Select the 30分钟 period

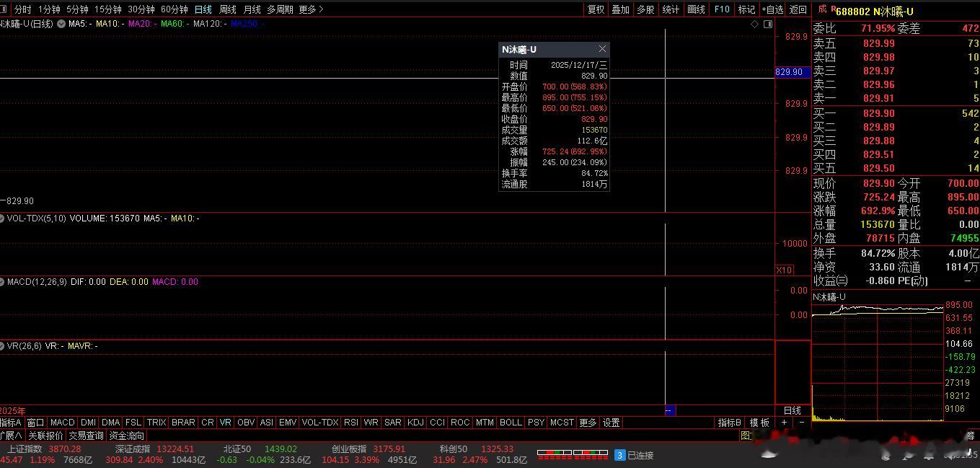[x=141, y=9]
